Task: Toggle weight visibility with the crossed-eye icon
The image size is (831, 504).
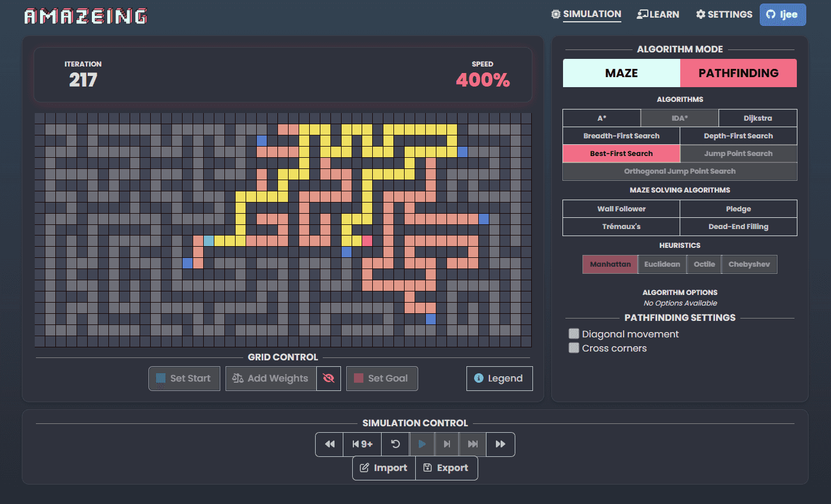Action: (x=329, y=379)
